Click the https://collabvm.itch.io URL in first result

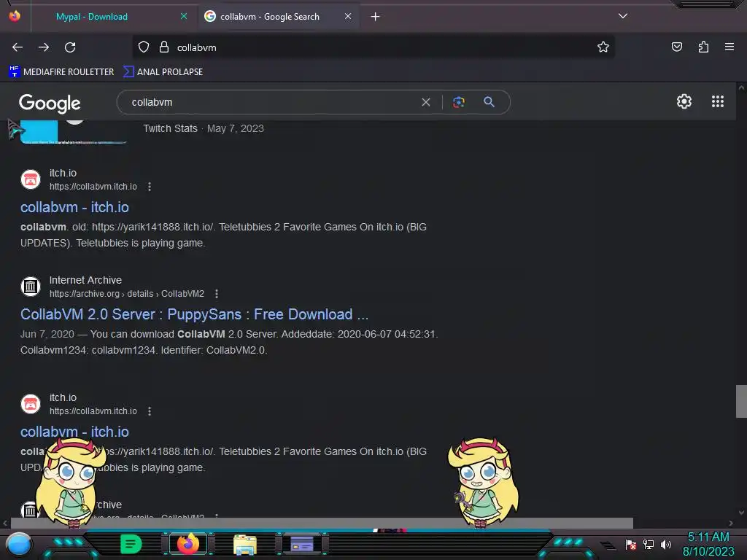click(x=93, y=187)
